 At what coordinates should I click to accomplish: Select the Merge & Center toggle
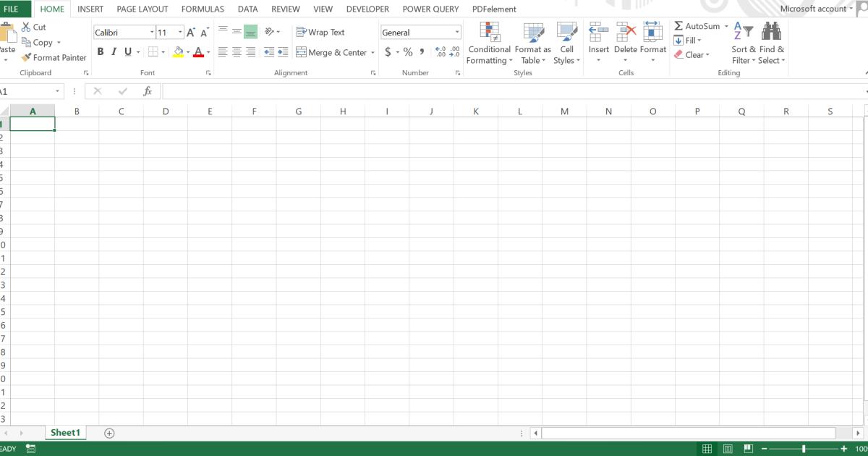point(334,52)
